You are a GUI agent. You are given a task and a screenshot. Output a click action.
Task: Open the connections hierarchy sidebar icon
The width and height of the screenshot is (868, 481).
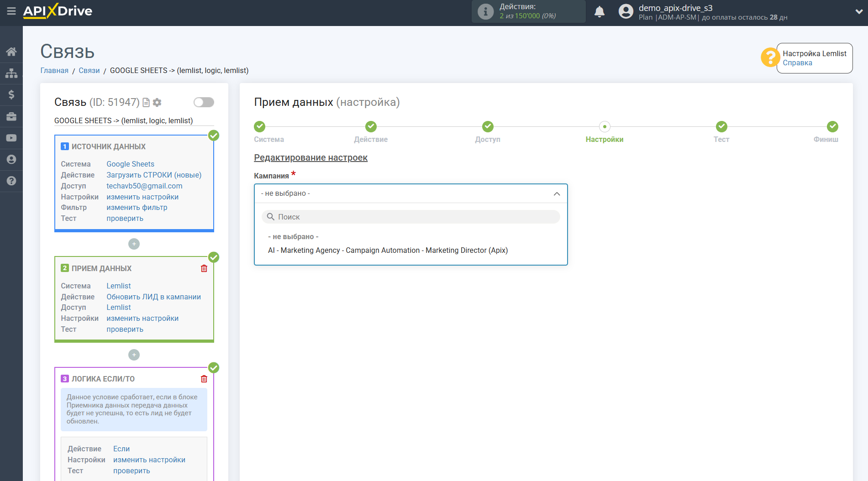(11, 73)
